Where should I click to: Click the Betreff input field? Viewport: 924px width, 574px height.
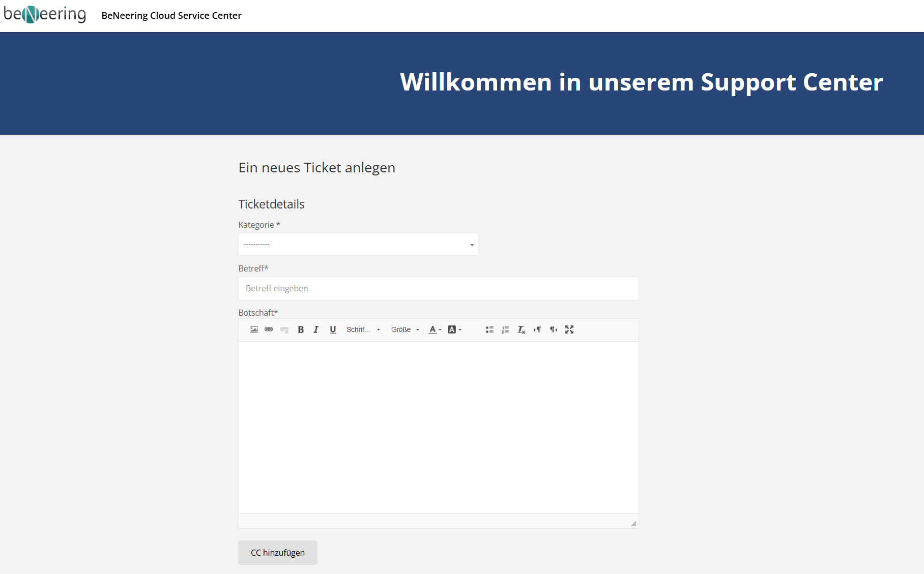pyautogui.click(x=438, y=288)
